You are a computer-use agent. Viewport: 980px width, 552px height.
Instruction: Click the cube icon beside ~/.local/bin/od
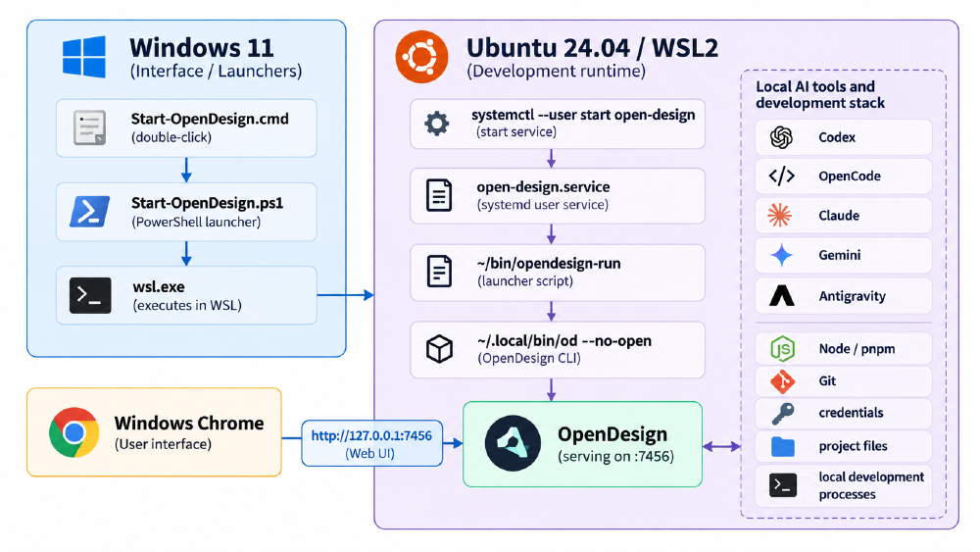[x=439, y=349]
